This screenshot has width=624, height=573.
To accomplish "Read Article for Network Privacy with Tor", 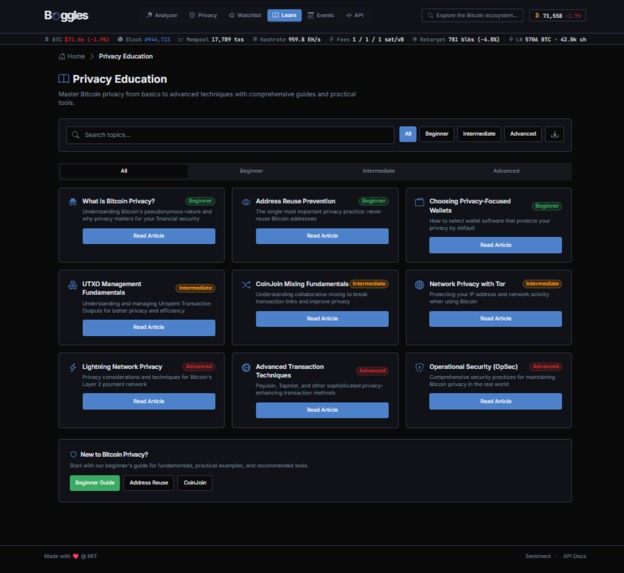I will 495,319.
